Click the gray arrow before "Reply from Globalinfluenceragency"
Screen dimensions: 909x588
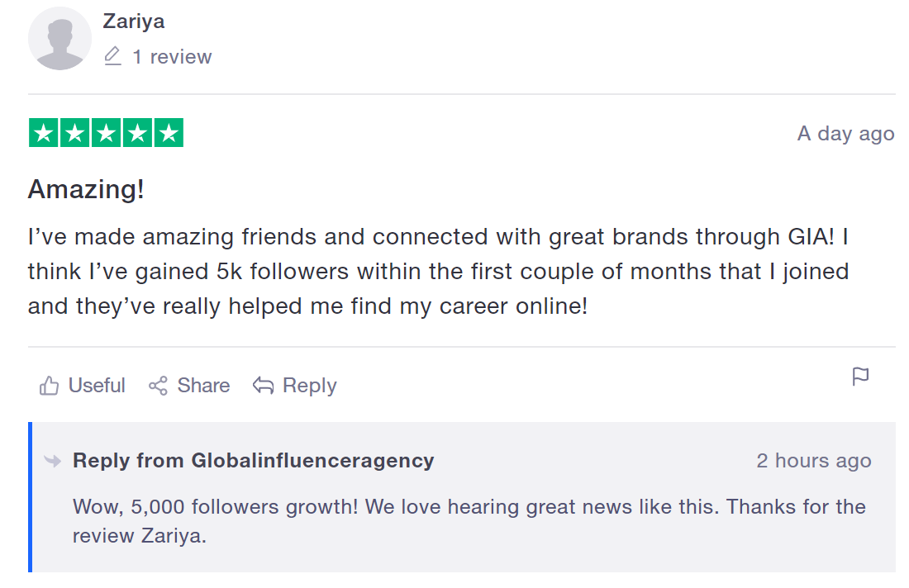[x=53, y=461]
